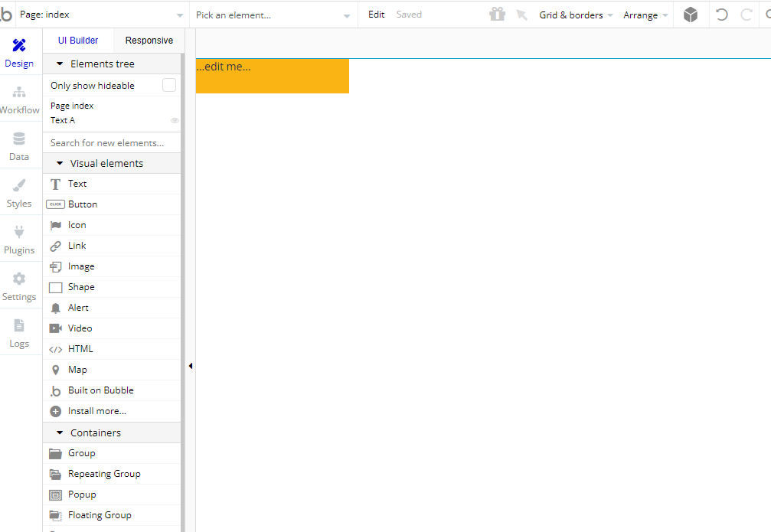Open the Styles section in sidebar
The image size is (771, 532).
point(19,193)
